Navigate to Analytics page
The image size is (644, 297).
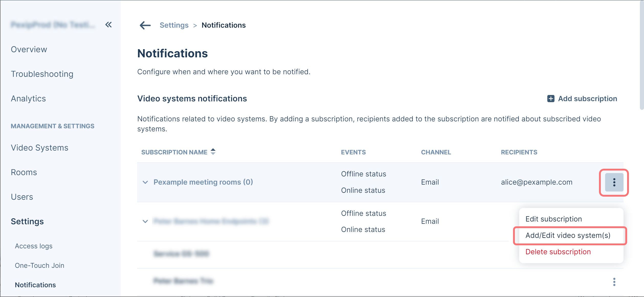[x=28, y=99]
